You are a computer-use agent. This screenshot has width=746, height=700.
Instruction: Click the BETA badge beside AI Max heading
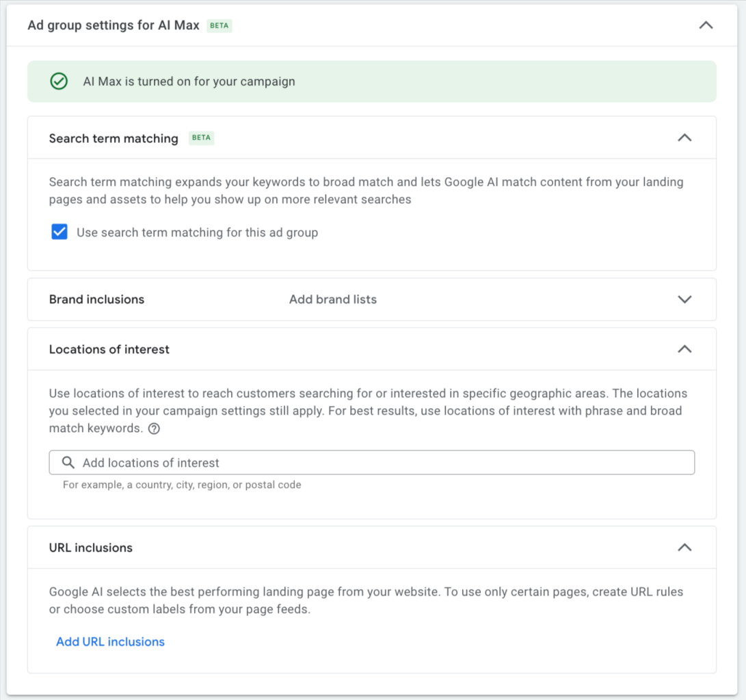pyautogui.click(x=219, y=26)
